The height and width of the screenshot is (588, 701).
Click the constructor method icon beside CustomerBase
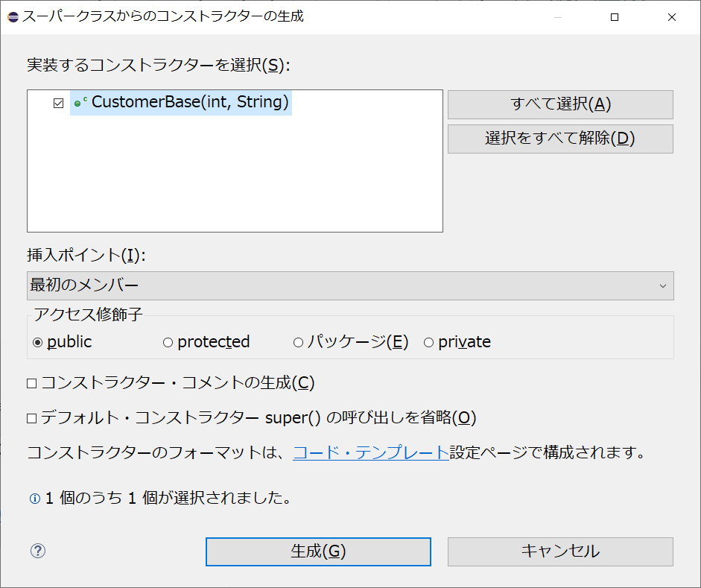[80, 104]
